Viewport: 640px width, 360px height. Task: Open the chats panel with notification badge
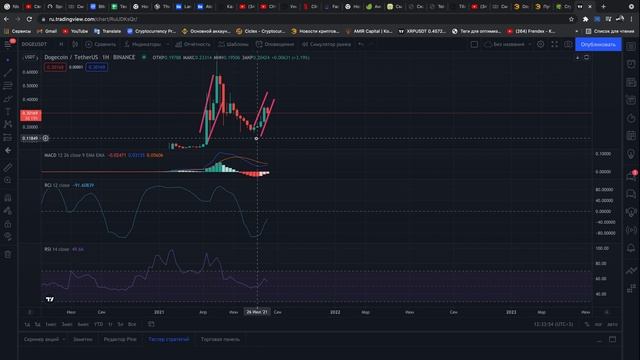coord(631,176)
